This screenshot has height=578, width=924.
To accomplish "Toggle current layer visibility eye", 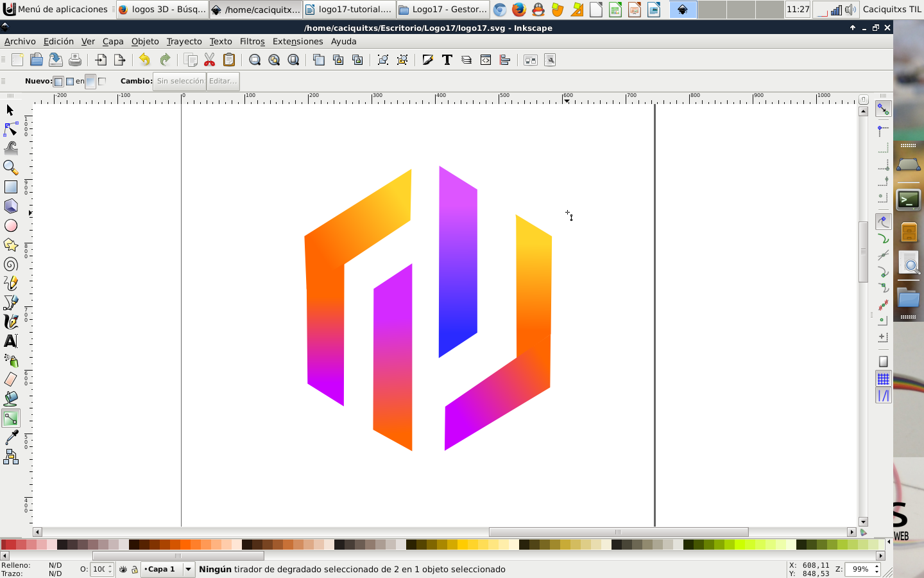I will pos(123,569).
